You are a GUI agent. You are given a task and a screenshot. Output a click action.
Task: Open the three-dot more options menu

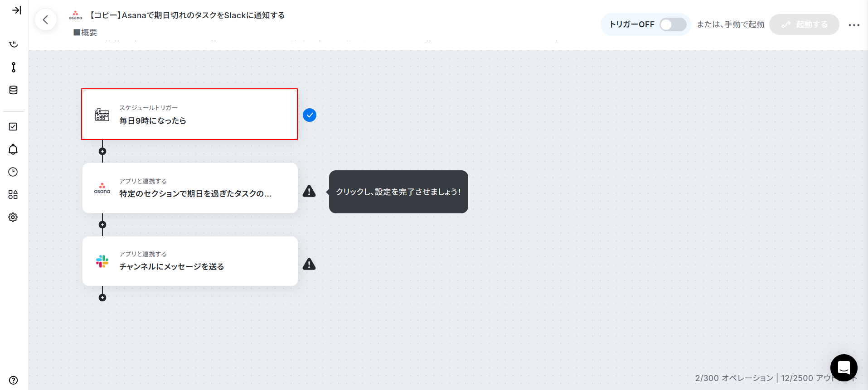[x=854, y=25]
